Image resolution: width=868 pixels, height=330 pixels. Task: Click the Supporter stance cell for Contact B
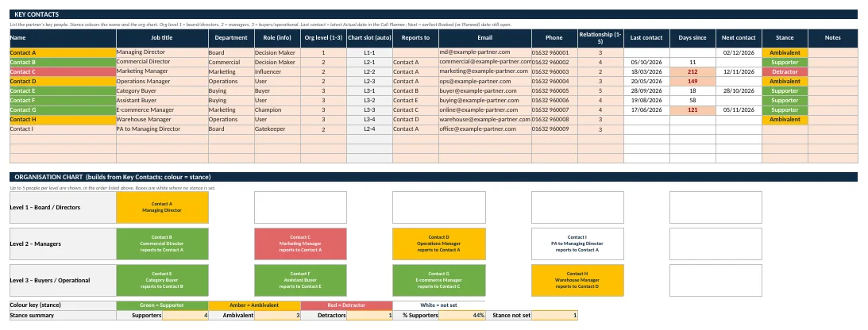[x=785, y=62]
